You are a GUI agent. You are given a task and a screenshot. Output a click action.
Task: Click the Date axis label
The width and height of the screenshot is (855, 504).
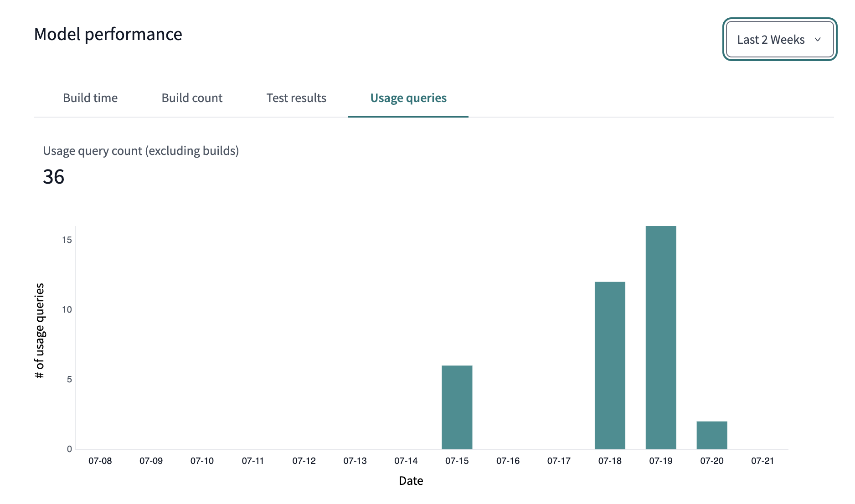tap(410, 481)
